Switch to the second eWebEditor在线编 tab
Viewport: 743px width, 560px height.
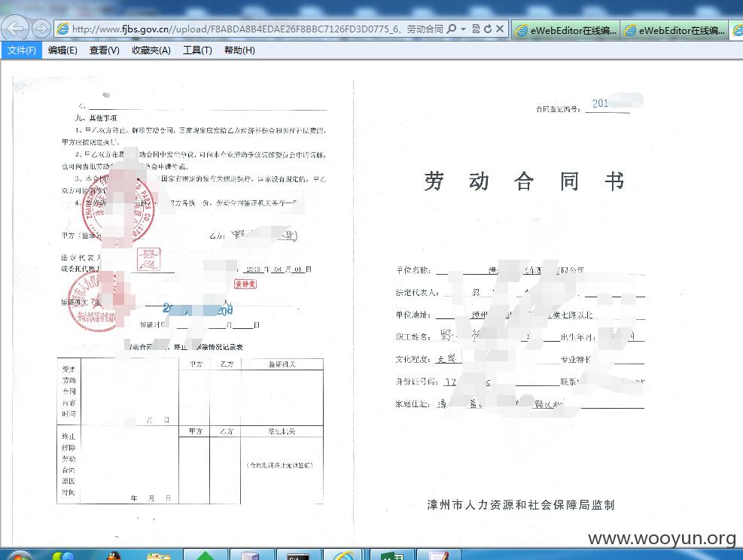tap(674, 30)
